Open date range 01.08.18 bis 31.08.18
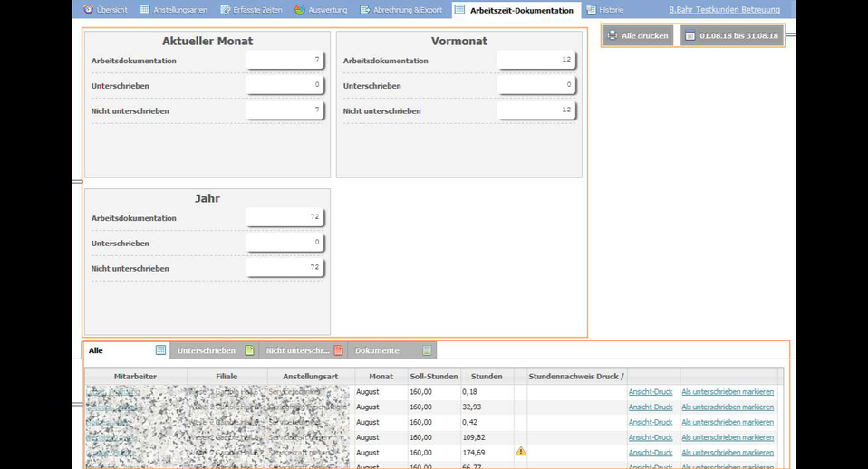 732,35
